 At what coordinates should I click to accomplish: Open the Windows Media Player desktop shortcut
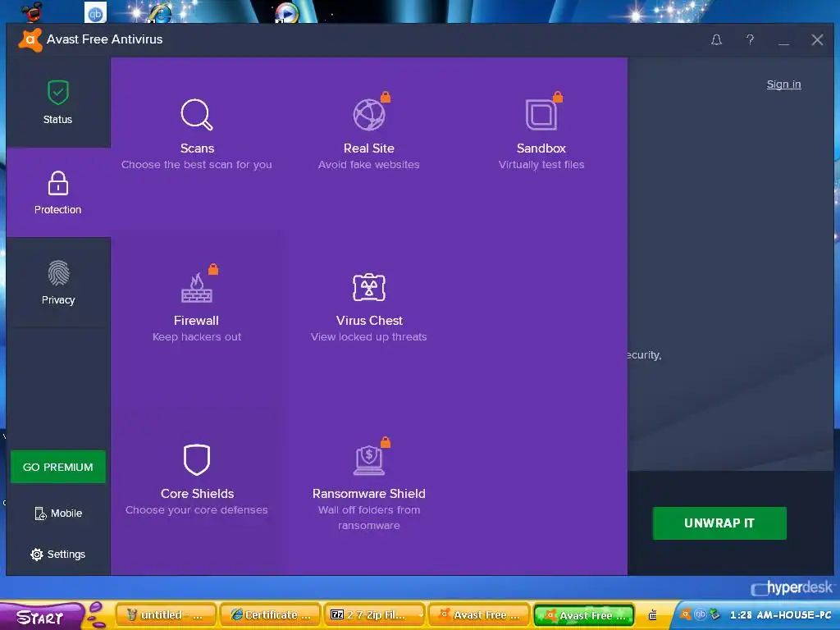point(286,12)
